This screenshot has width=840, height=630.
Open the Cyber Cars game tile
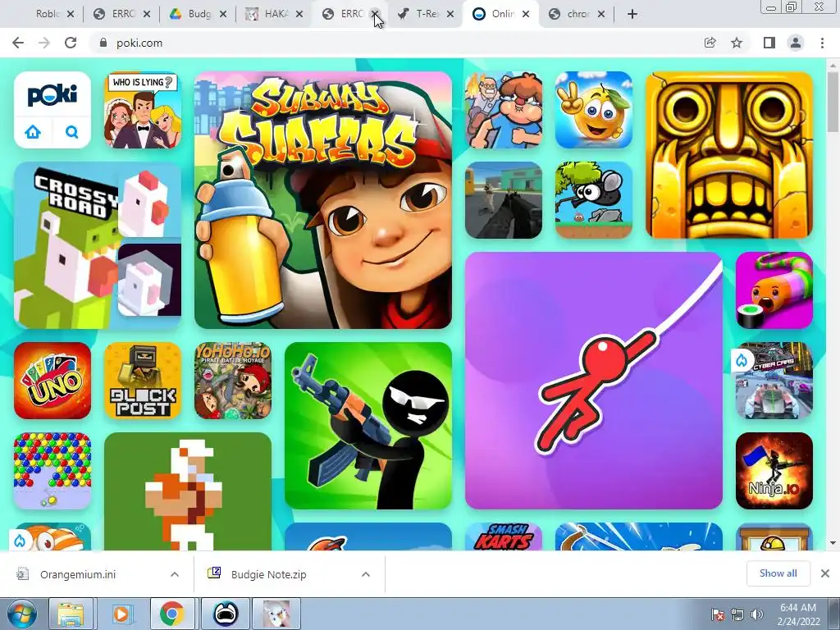[x=774, y=381]
